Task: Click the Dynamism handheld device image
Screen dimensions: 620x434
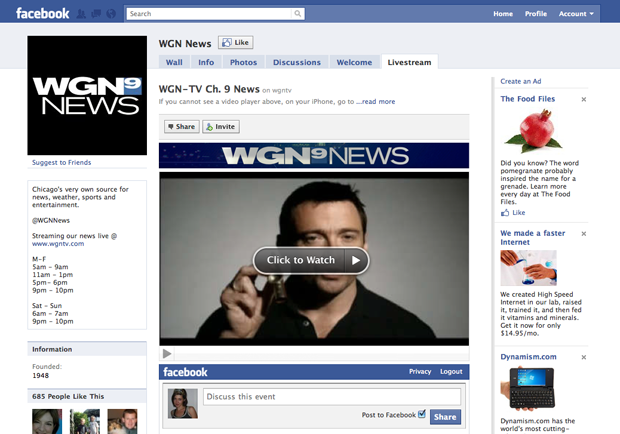Action: point(527,389)
